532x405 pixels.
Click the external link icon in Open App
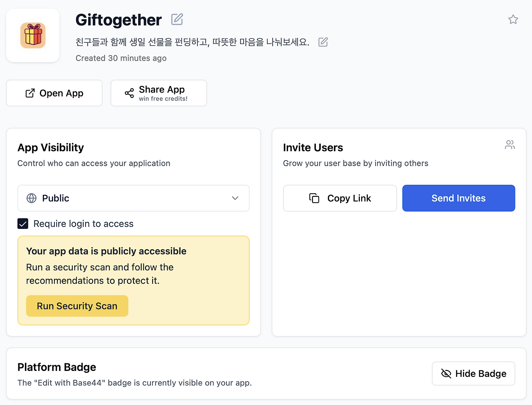tap(30, 93)
